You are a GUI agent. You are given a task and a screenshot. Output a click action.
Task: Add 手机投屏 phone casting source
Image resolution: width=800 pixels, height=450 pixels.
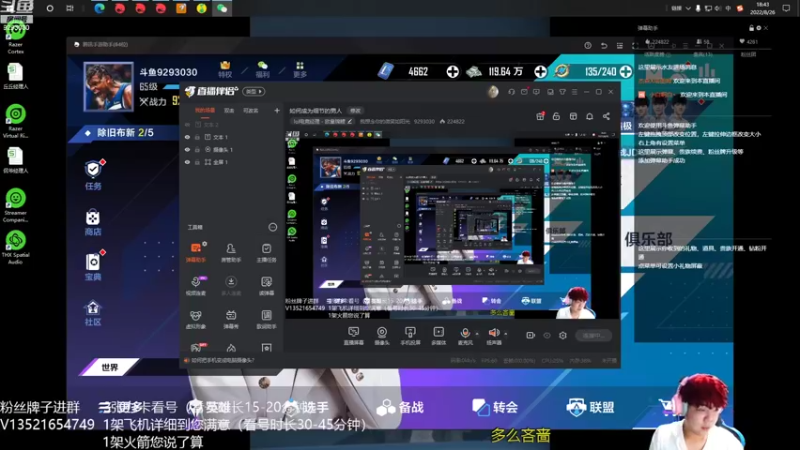pyautogui.click(x=410, y=336)
